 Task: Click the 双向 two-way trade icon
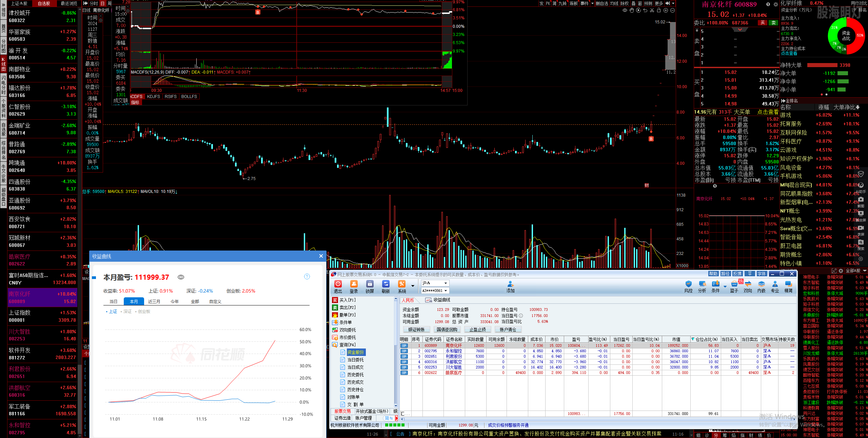[748, 286]
